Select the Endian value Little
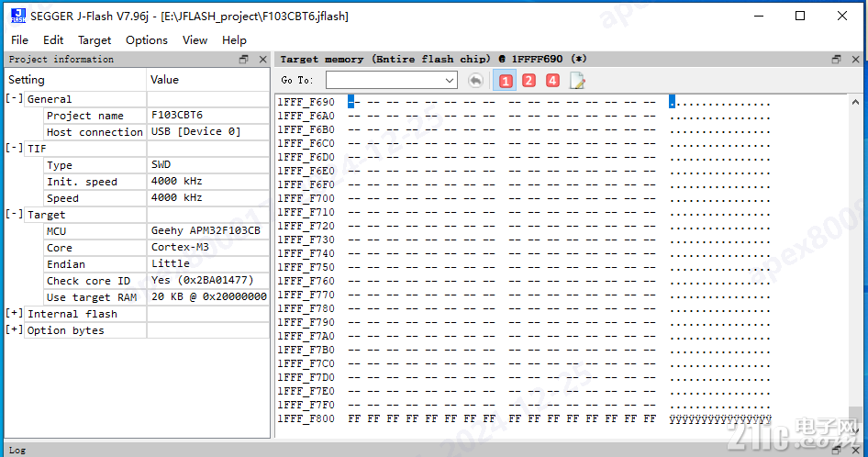 click(x=171, y=263)
